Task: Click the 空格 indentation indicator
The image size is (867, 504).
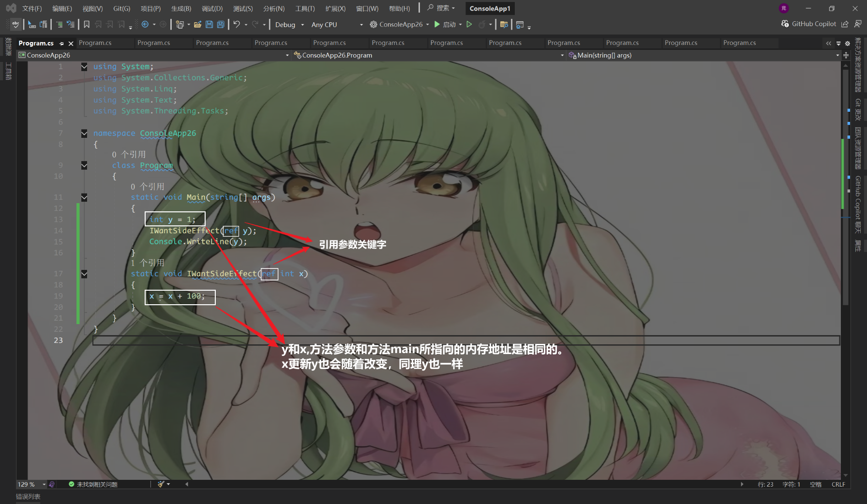Action: click(816, 484)
